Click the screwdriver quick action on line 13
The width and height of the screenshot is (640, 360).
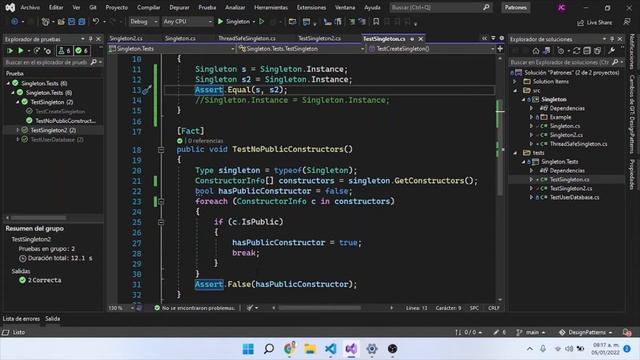pyautogui.click(x=147, y=90)
